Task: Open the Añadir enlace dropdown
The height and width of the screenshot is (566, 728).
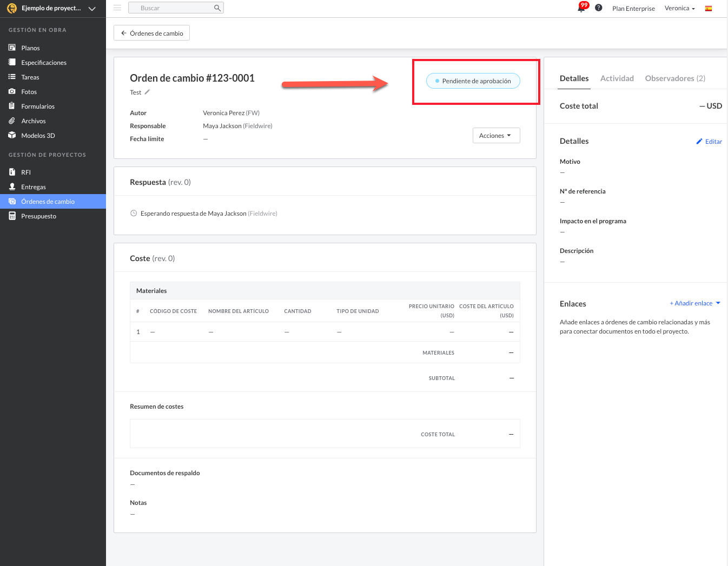Action: pos(695,303)
